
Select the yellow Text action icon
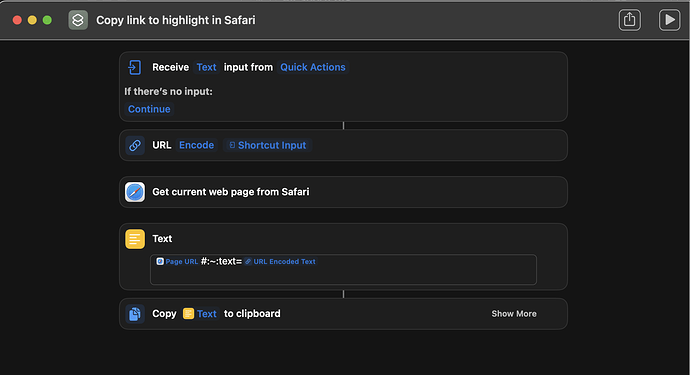[x=135, y=239]
